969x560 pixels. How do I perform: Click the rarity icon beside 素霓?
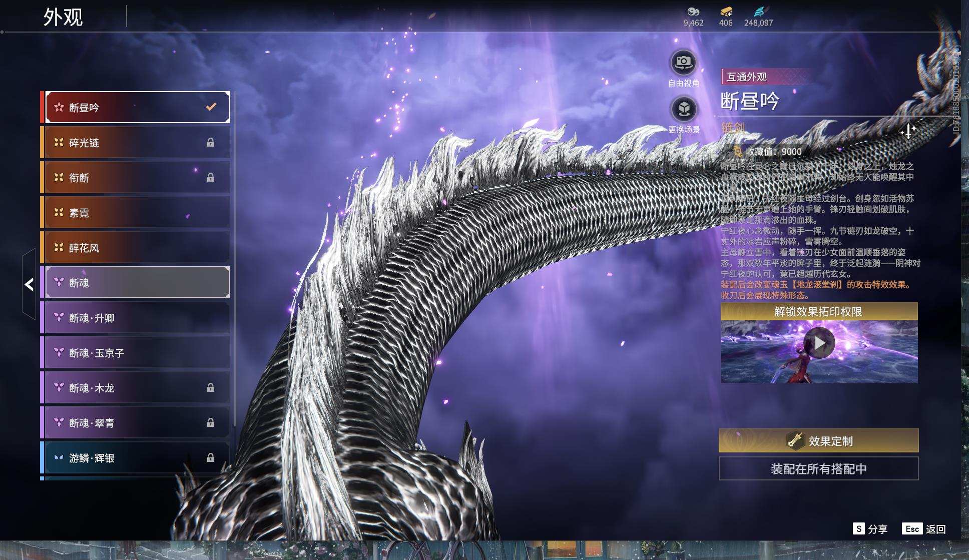(59, 212)
